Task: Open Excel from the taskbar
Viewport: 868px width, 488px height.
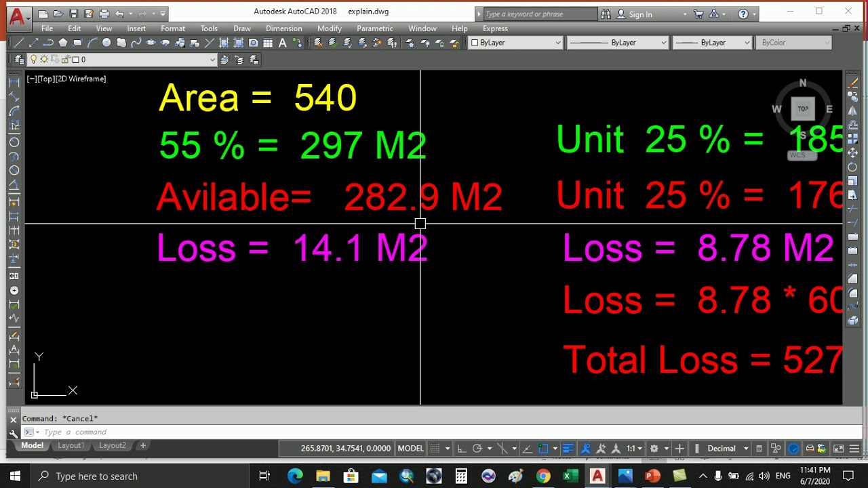Action: [570, 476]
